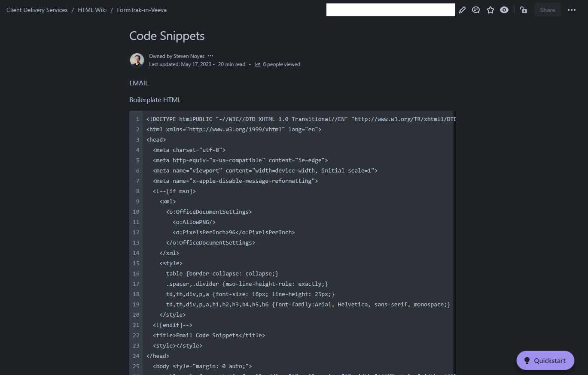588x375 pixels.
Task: Click the Share button
Action: (548, 10)
